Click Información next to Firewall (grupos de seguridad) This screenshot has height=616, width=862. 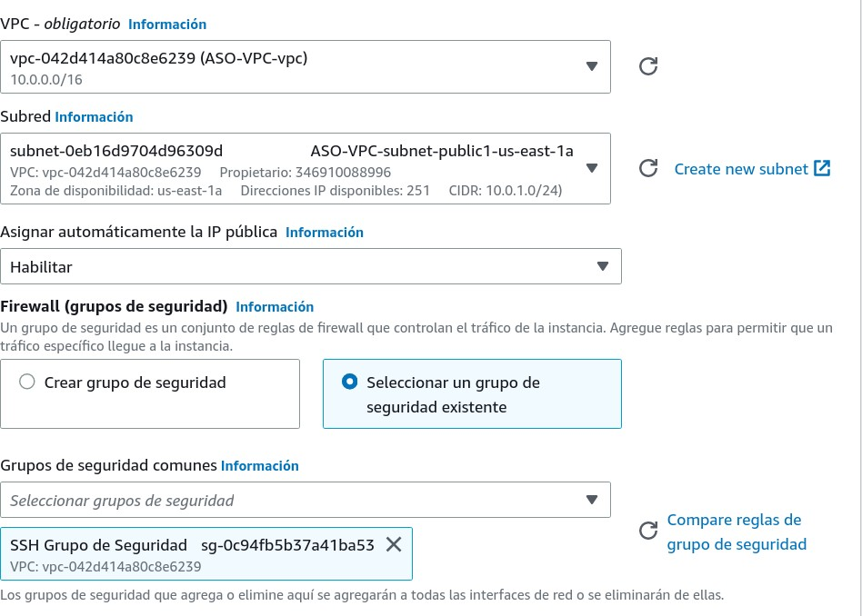click(x=275, y=307)
